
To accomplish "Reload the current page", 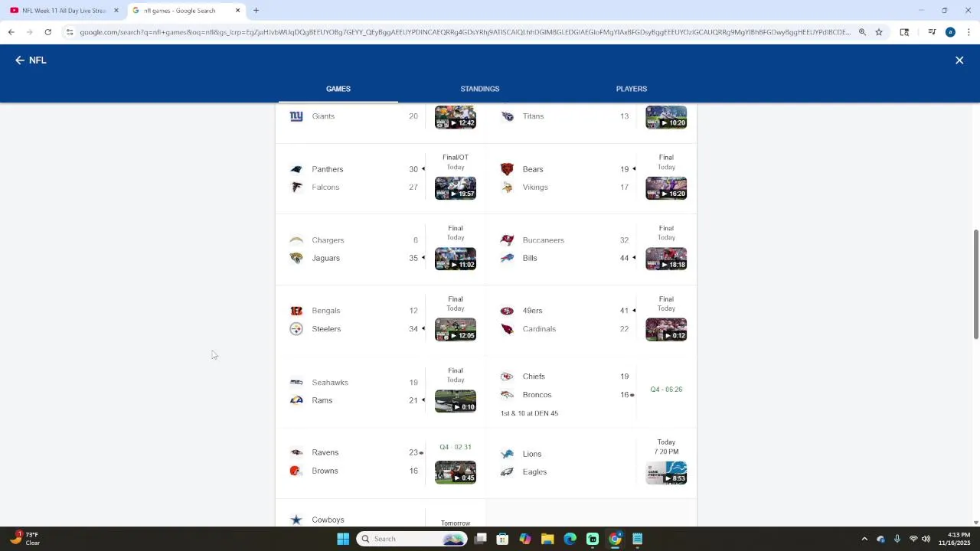I will coord(47,32).
